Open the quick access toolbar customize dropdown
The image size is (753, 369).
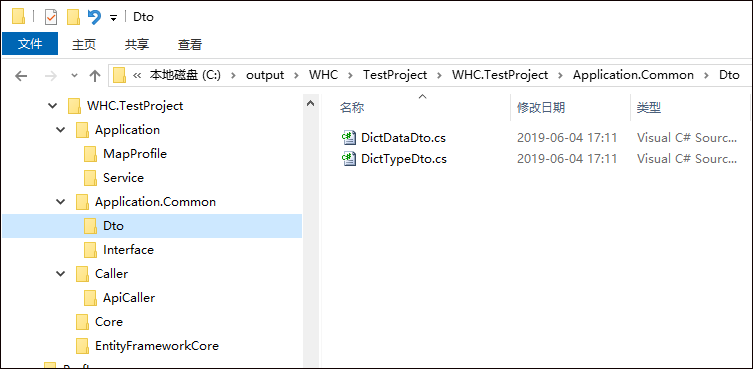113,18
